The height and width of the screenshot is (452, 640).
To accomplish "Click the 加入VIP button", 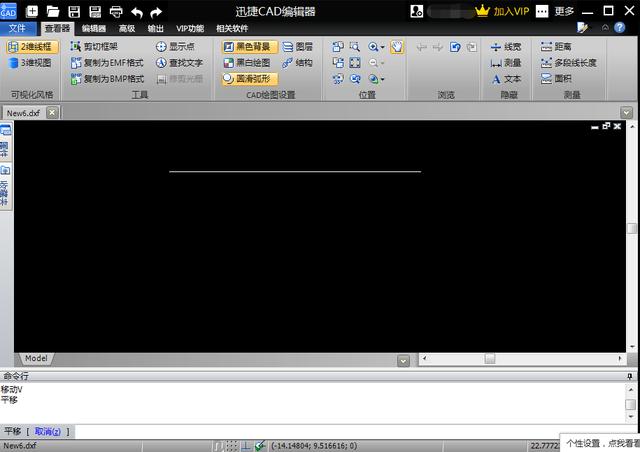I will (x=502, y=12).
